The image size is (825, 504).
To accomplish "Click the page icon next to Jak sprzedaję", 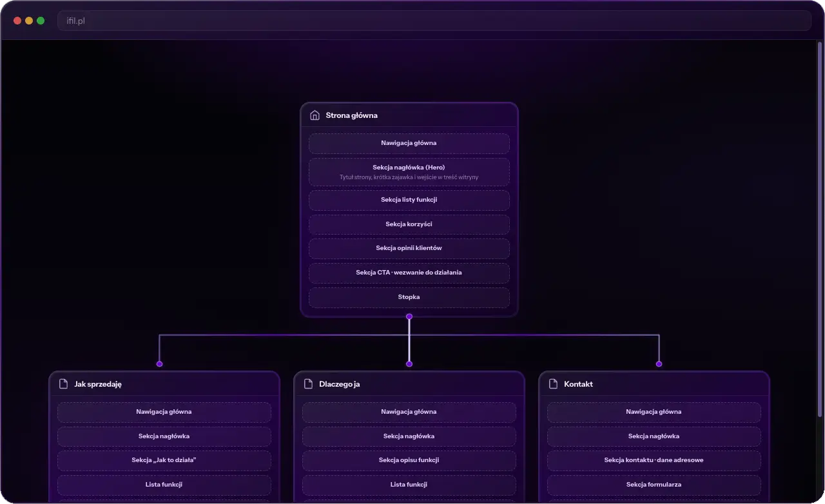I will pos(63,384).
